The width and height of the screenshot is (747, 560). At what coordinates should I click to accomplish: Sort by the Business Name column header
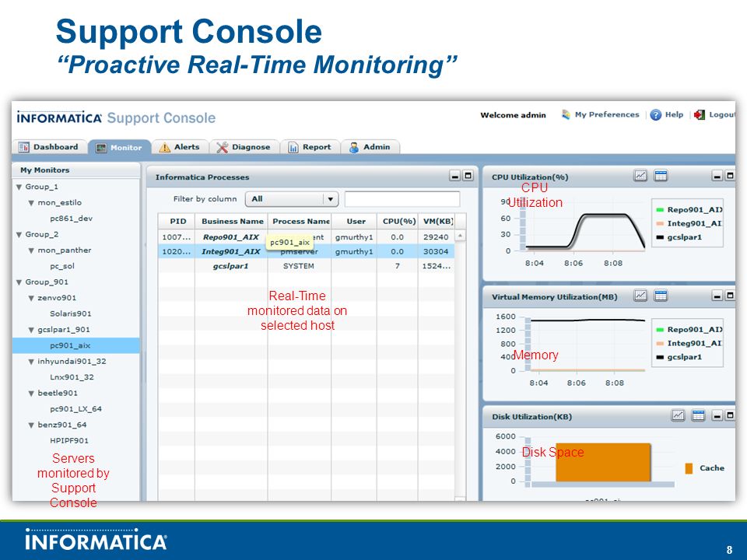(232, 221)
